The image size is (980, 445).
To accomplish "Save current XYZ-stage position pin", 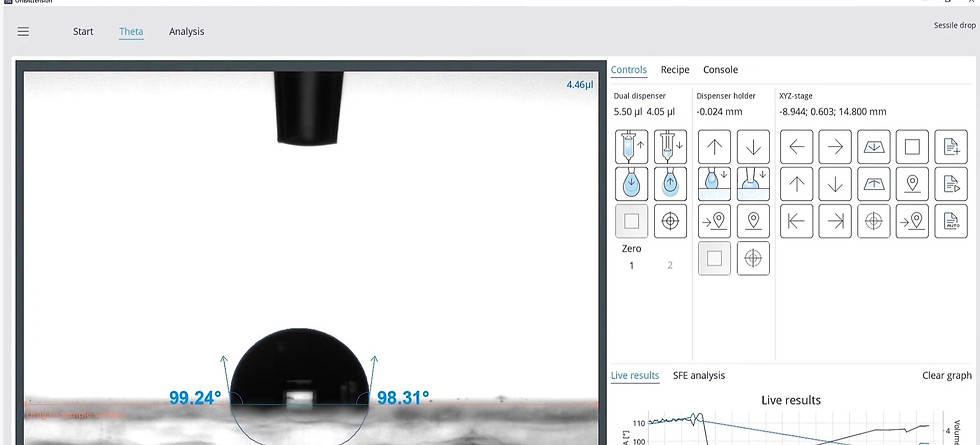I will pyautogui.click(x=912, y=184).
